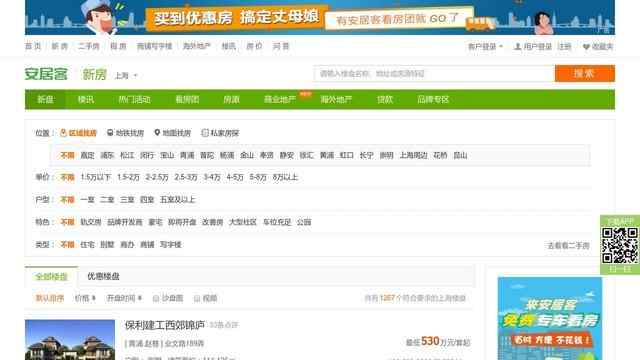Open the 保利建工西郊锦庐 villa thumbnail
Screen dimensions: 640x360
point(70,340)
